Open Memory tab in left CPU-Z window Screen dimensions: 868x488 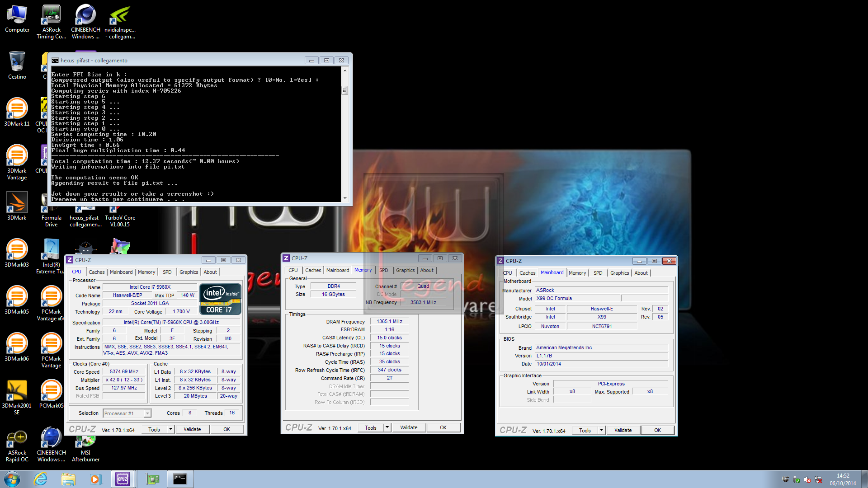[x=146, y=272]
